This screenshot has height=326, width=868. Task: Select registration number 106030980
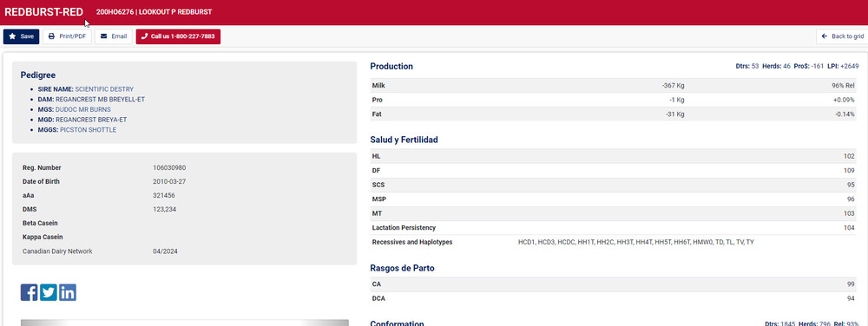169,167
